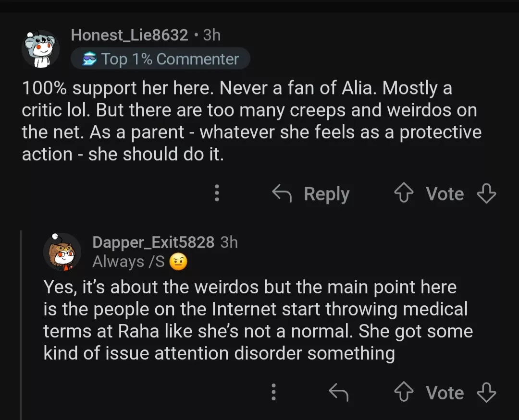Upvote Dapper_Exit5828's reply
The width and height of the screenshot is (519, 420).
[x=403, y=393]
